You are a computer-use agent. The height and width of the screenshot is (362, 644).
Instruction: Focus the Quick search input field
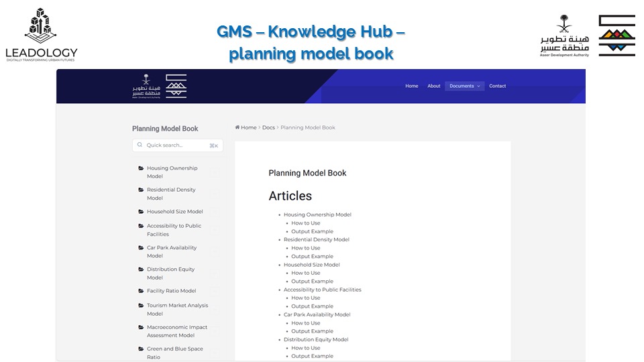pos(176,145)
